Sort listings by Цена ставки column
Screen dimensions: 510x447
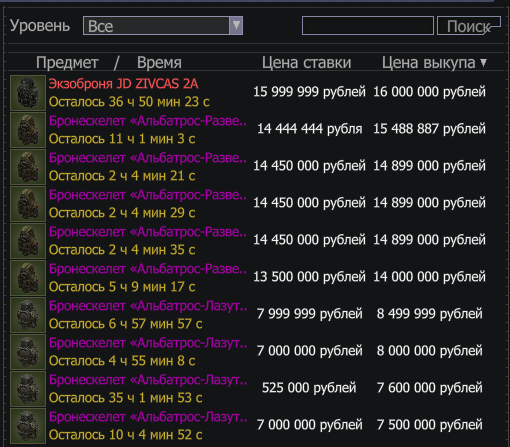306,62
